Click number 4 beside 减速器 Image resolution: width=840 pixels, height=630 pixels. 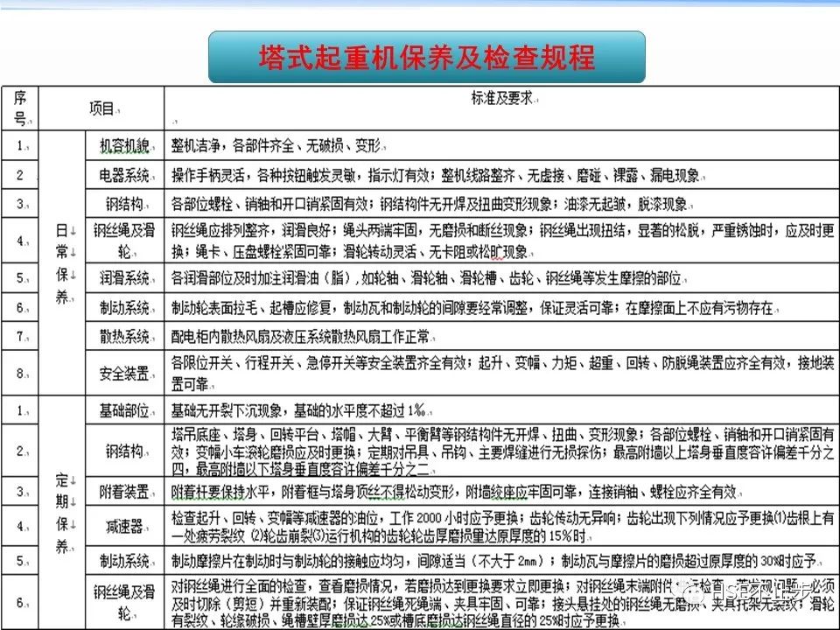[20, 526]
